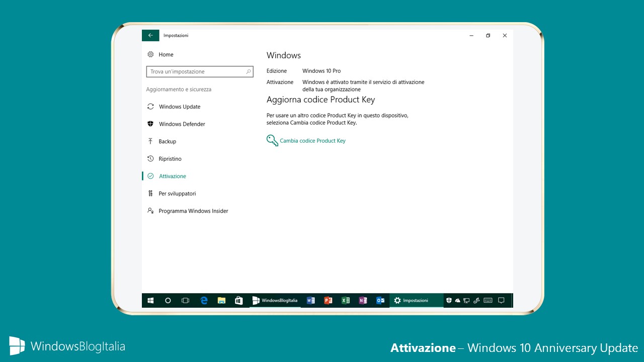Open Programma Windows Insider section
Image resolution: width=644 pixels, height=362 pixels.
[x=193, y=211]
